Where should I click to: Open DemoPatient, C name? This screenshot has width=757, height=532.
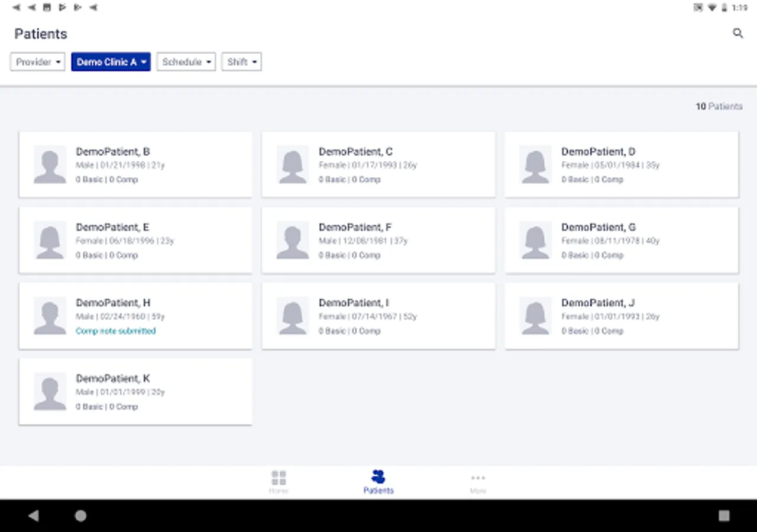[355, 152]
